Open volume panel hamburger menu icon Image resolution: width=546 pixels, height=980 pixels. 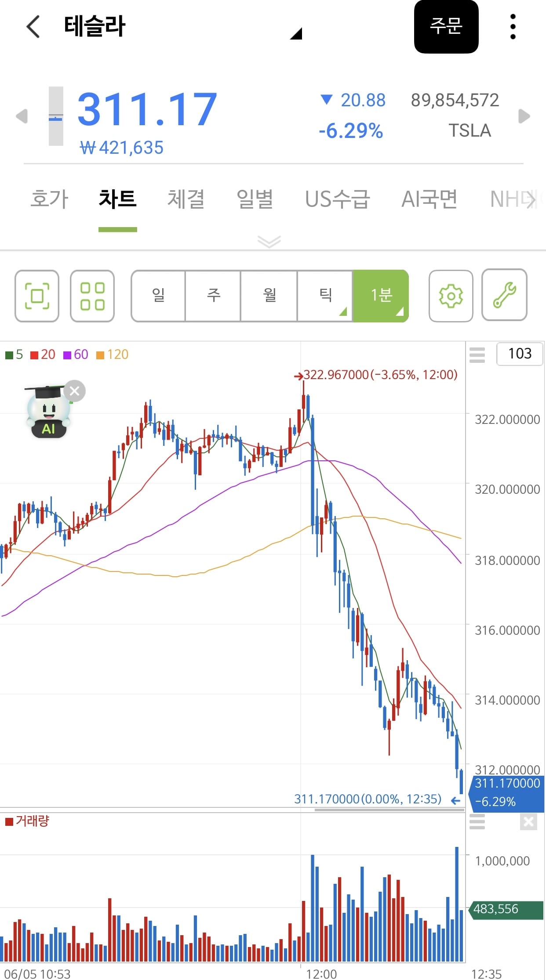(x=477, y=821)
